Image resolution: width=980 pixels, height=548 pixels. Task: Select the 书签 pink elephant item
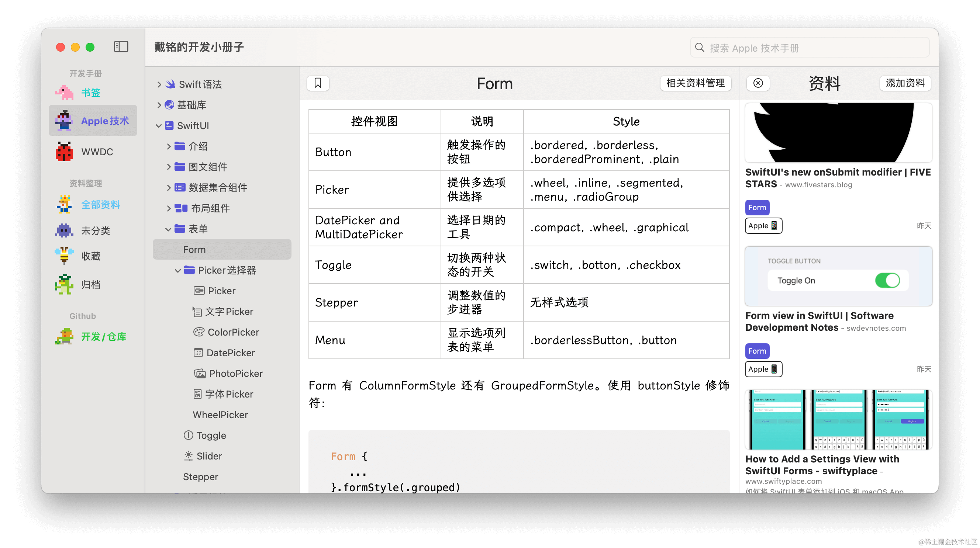pos(90,93)
